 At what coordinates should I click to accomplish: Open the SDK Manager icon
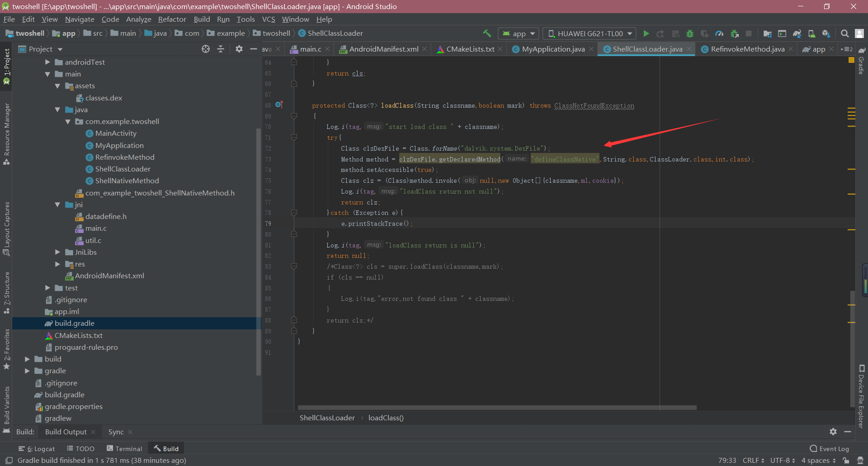826,33
